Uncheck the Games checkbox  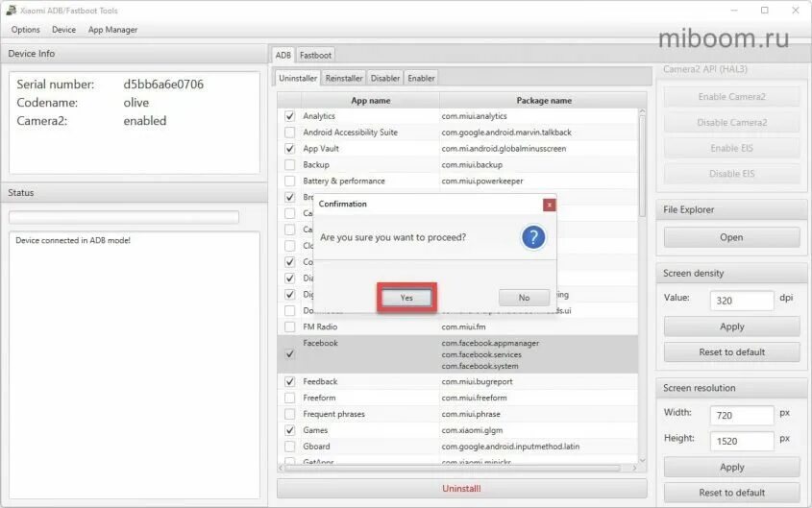click(290, 430)
